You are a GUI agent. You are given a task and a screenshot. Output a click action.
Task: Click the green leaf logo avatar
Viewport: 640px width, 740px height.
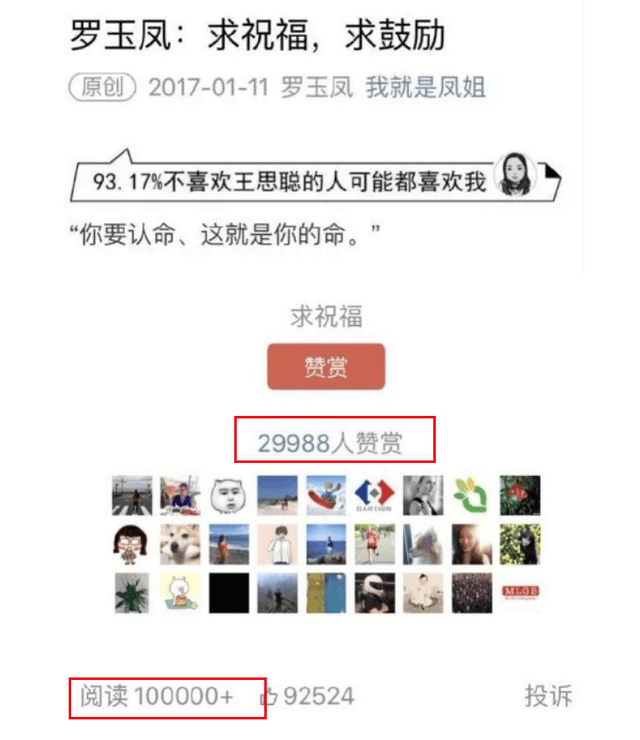pyautogui.click(x=471, y=495)
